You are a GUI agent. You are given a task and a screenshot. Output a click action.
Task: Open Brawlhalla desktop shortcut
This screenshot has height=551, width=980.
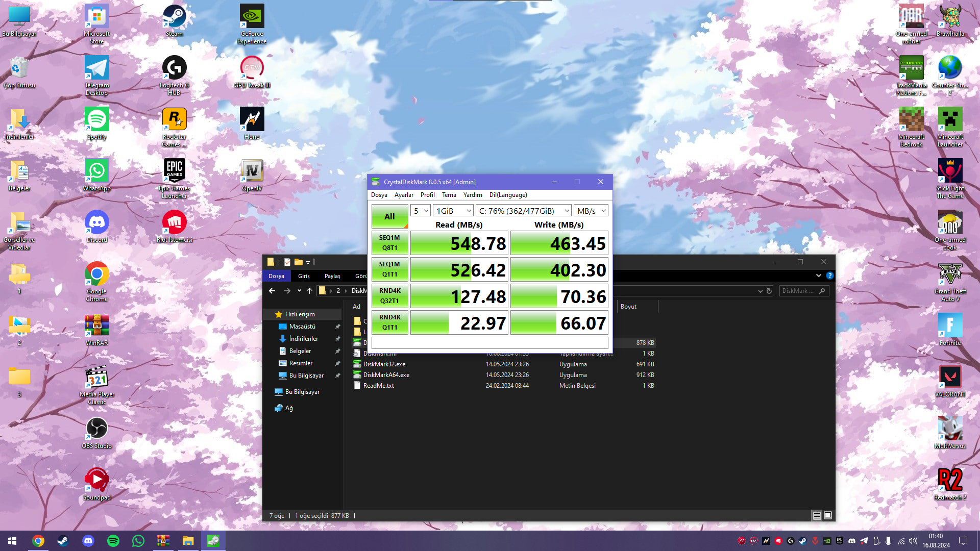point(950,20)
